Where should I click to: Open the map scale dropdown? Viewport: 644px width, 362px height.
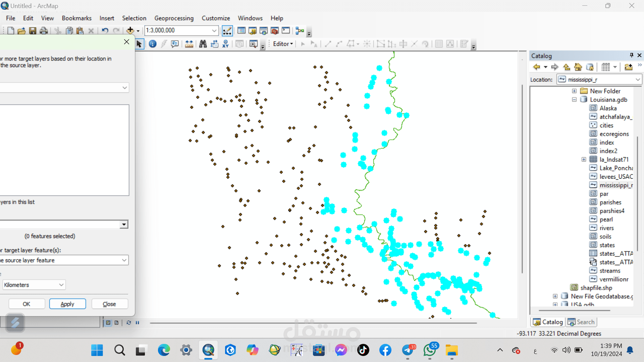(214, 31)
